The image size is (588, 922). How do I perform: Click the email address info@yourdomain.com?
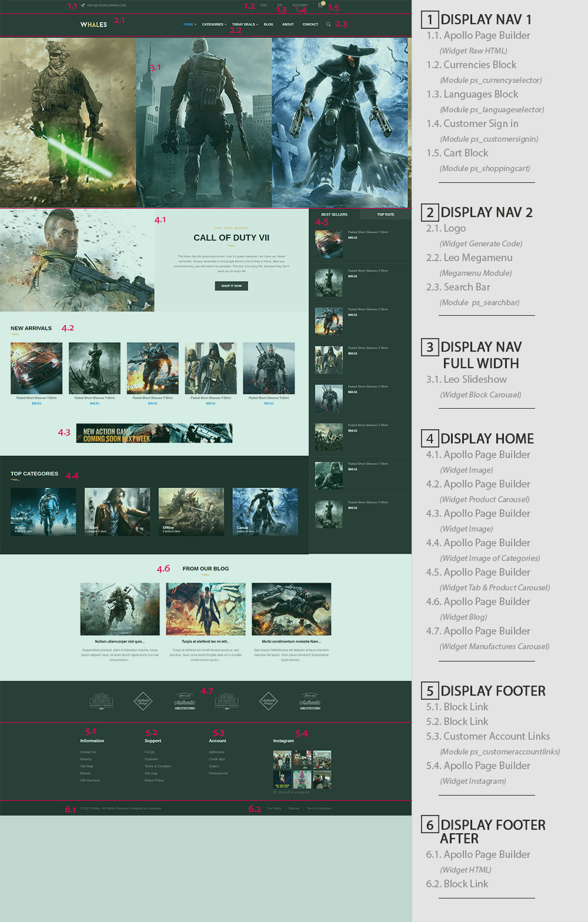pos(106,5)
